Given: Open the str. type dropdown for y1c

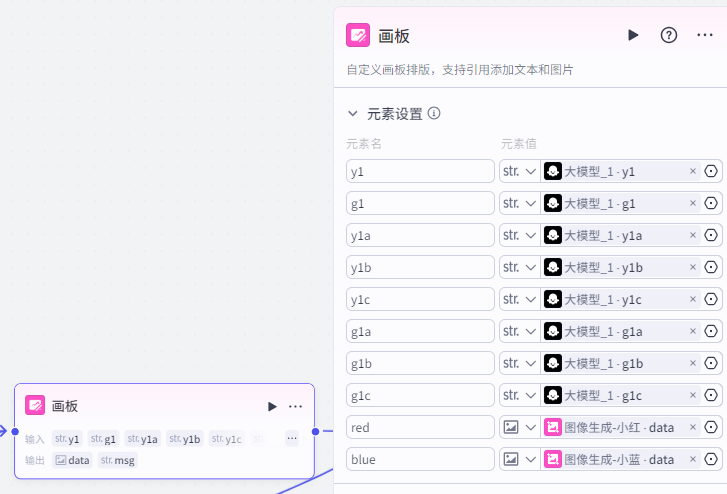Looking at the screenshot, I should pyautogui.click(x=520, y=300).
